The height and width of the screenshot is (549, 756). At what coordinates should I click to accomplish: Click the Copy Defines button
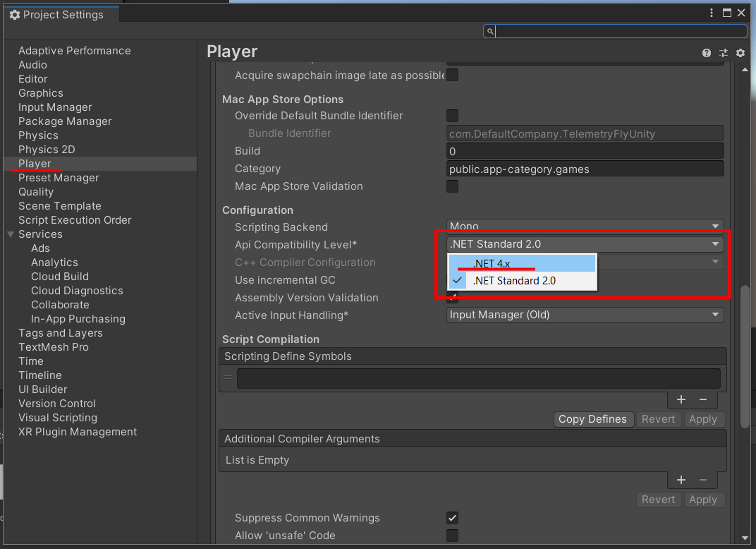[x=592, y=419]
